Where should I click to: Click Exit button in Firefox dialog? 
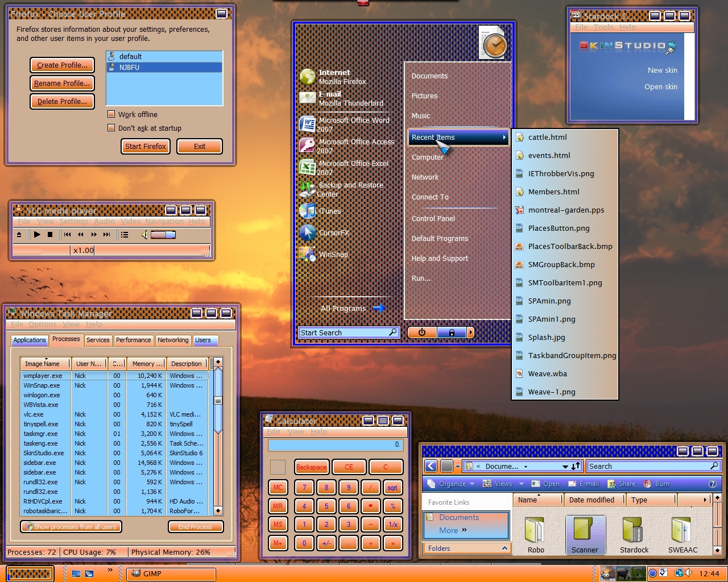[x=200, y=146]
